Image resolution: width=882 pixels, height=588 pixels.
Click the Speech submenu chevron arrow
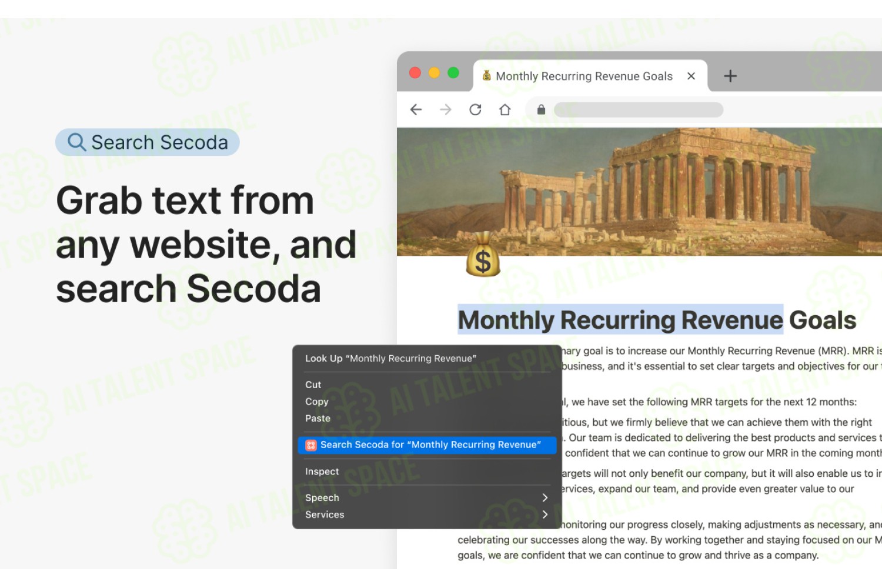[x=545, y=497]
